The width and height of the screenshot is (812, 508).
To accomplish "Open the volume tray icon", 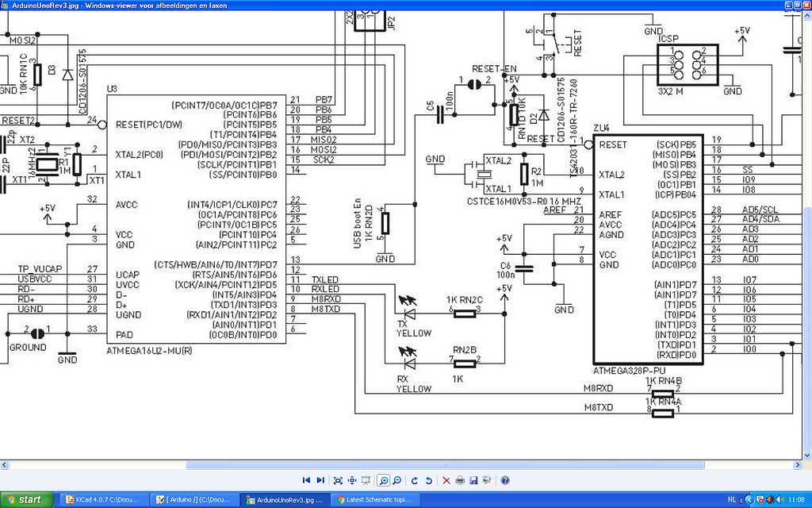I will pos(779,500).
